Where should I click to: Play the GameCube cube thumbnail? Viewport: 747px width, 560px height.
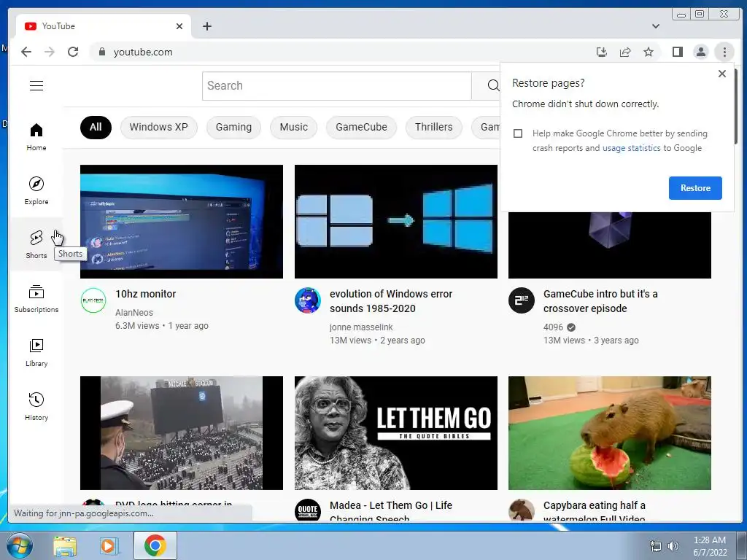click(x=610, y=245)
